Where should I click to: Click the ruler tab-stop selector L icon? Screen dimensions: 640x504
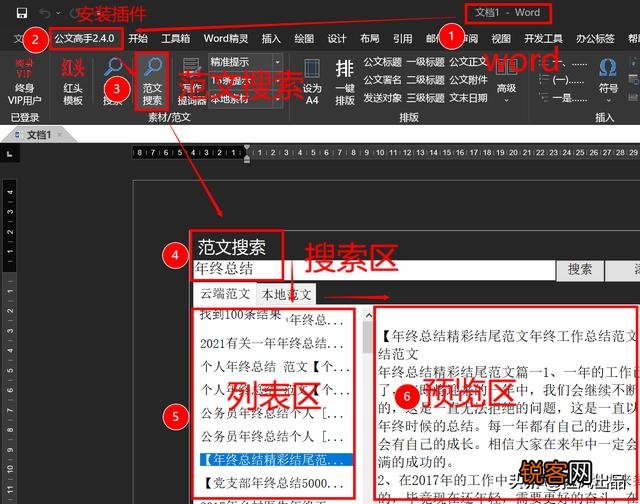point(10,153)
